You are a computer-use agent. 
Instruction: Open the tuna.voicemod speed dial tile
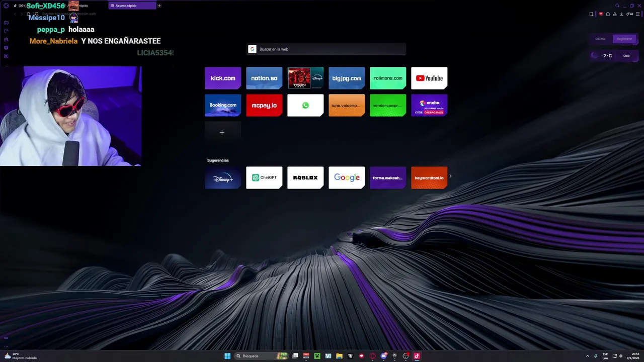click(347, 105)
